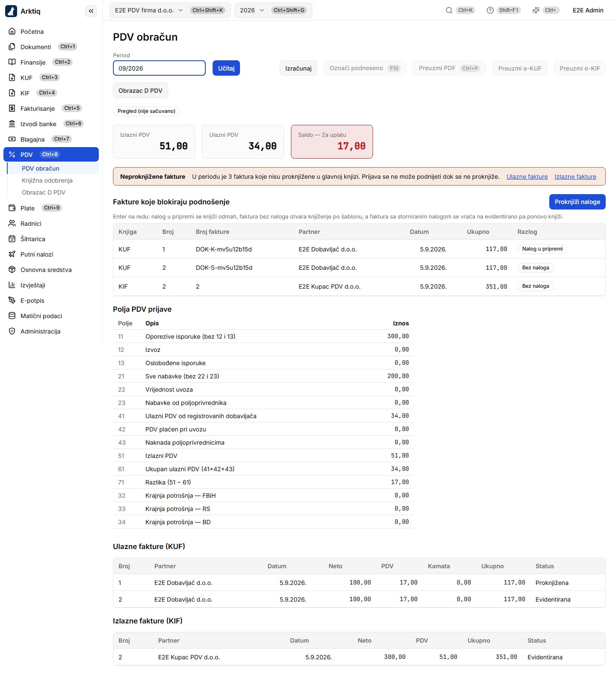Collapse the sidebar with double-chevron icon
This screenshot has height=676, width=616.
[x=91, y=11]
